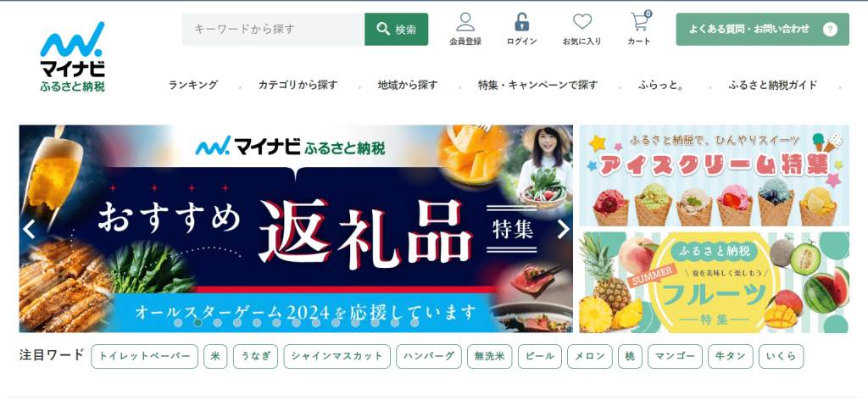
Task: Open favorites with the heart icon
Action: click(x=581, y=22)
